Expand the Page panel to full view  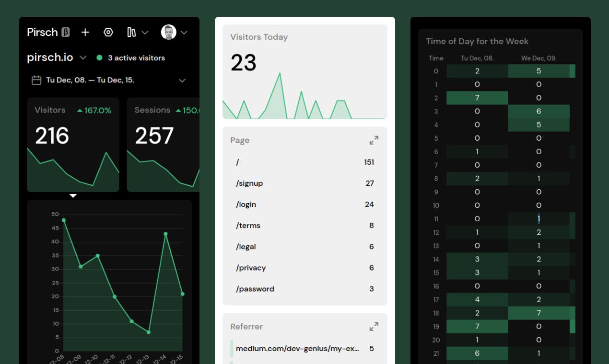point(374,140)
